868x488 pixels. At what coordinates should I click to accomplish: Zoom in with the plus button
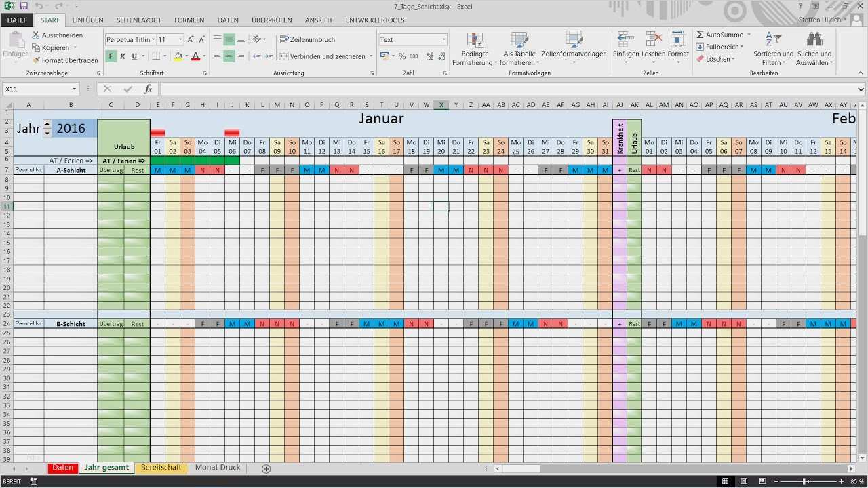840,481
